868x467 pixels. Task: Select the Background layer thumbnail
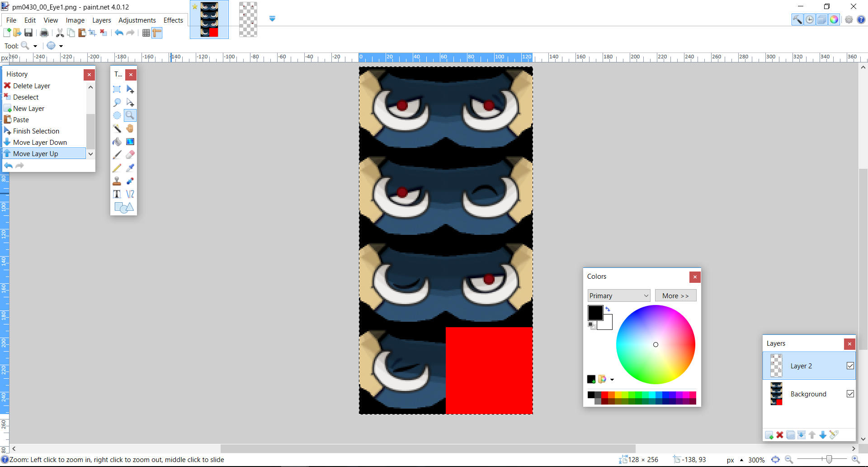pos(776,394)
